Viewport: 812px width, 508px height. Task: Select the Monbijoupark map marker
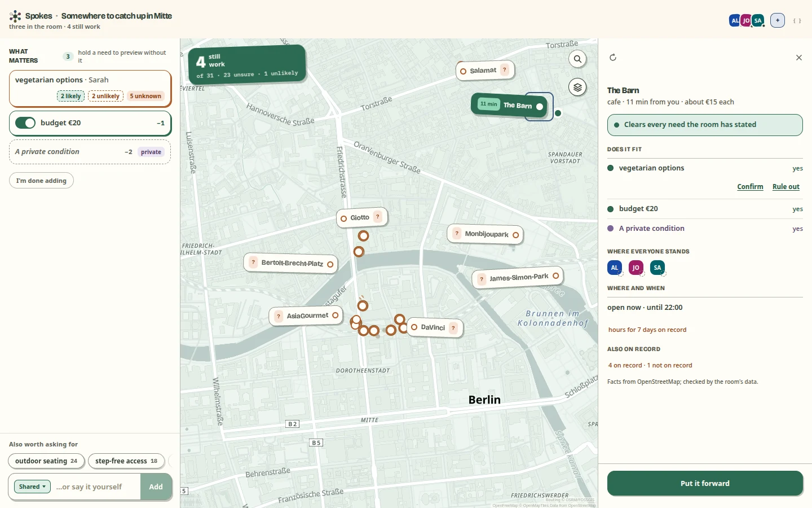tap(486, 234)
